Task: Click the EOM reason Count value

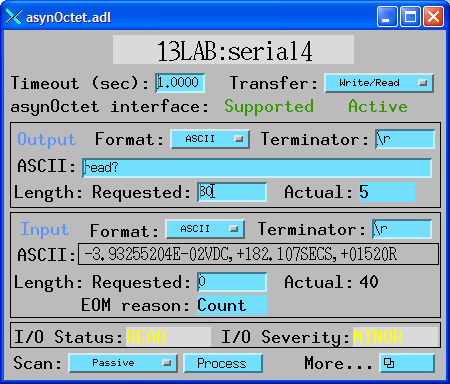Action: click(x=232, y=305)
